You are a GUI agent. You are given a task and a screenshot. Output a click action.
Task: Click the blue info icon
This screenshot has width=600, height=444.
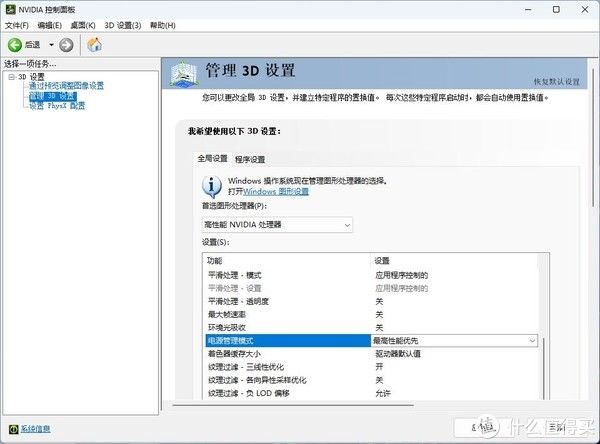pos(211,186)
